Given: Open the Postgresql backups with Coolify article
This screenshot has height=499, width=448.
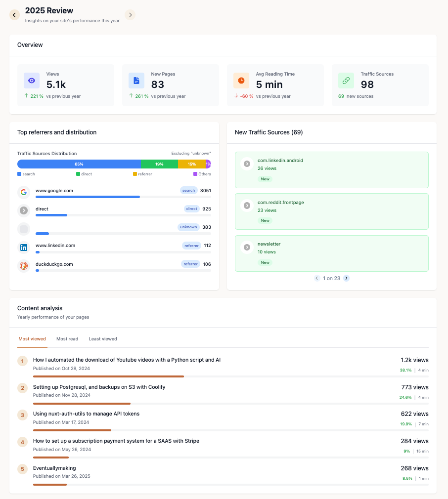Looking at the screenshot, I should pos(99,387).
